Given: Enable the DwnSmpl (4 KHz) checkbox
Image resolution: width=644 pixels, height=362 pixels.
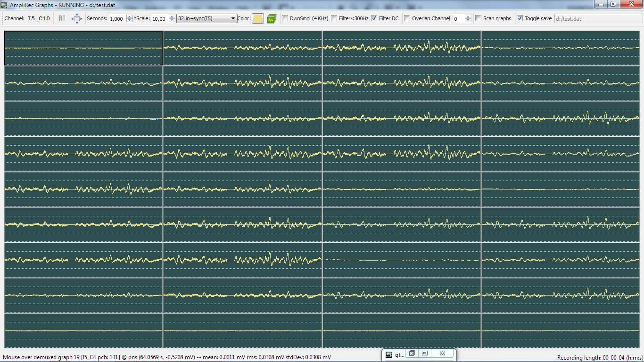Looking at the screenshot, I should tap(285, 18).
